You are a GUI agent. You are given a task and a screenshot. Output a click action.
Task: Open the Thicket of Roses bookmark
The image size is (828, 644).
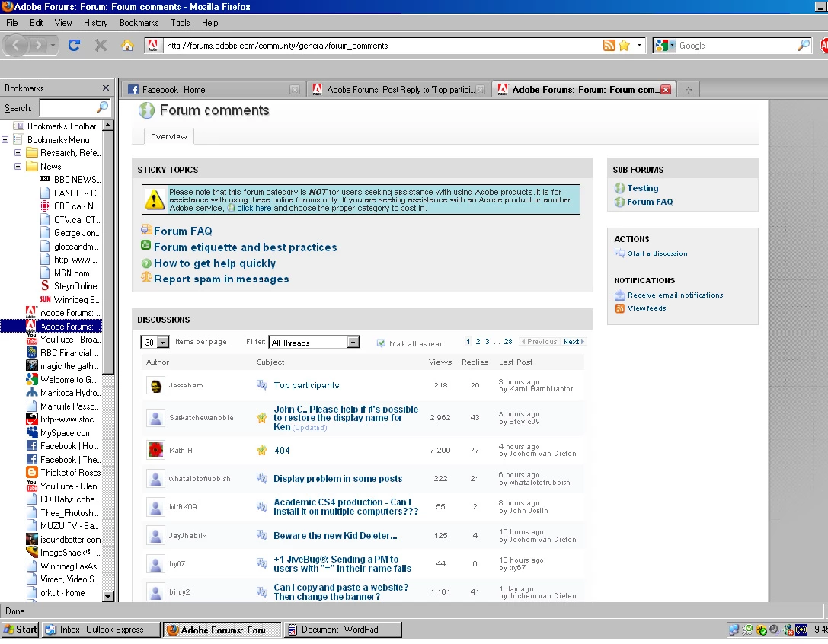(x=63, y=473)
